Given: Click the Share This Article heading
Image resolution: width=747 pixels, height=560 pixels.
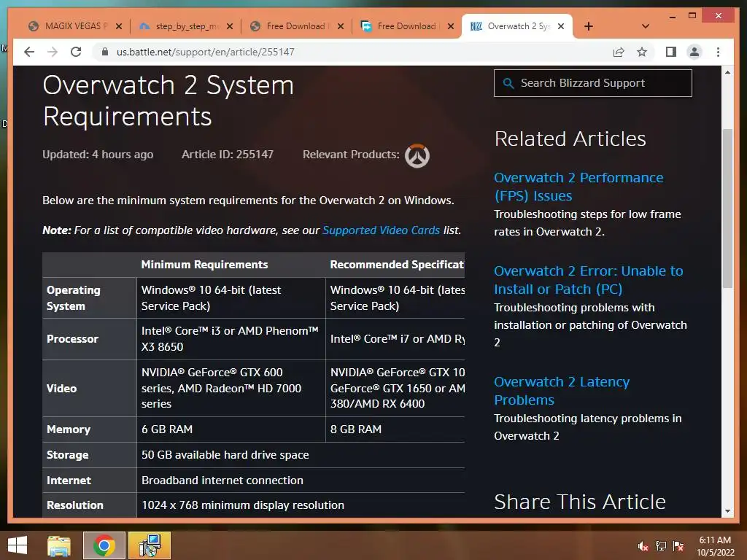Looking at the screenshot, I should click(580, 502).
